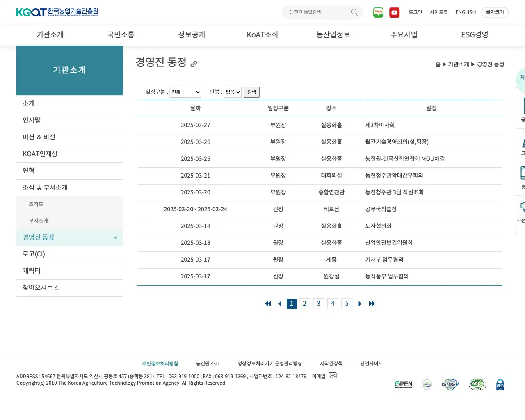Click 공무국외출장 schedule entry
Viewport: 525px width, 420px height.
click(381, 209)
